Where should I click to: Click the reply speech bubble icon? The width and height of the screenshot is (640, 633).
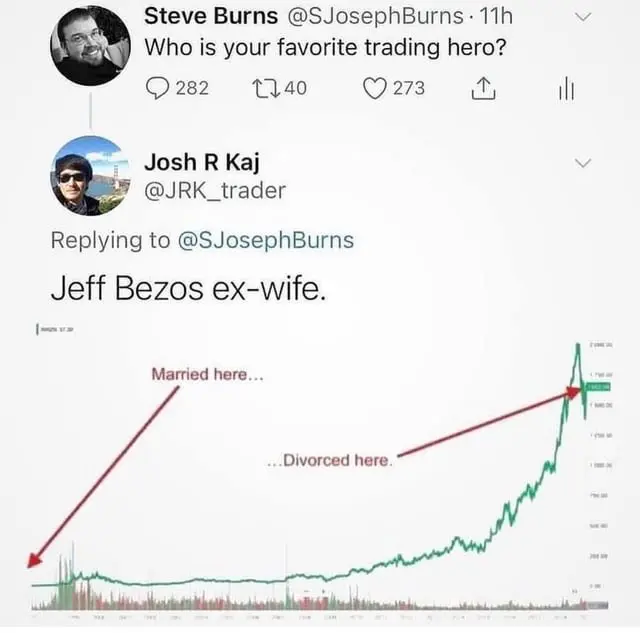click(158, 88)
